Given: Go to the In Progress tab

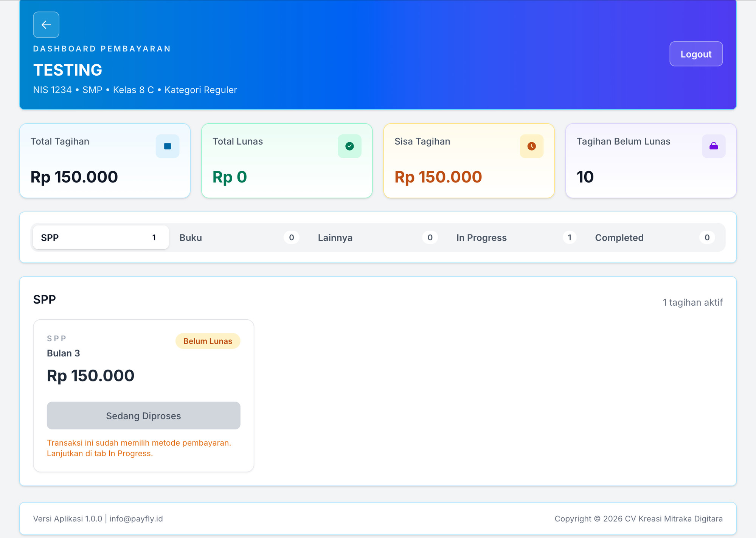Looking at the screenshot, I should tap(516, 238).
